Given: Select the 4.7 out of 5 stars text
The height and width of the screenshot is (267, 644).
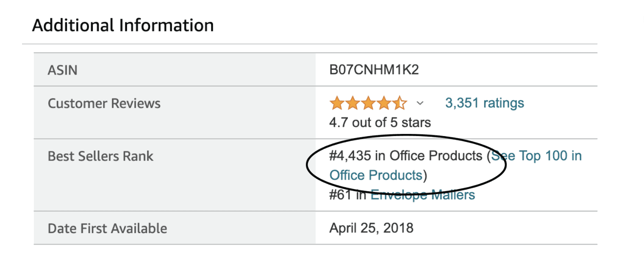Looking at the screenshot, I should pos(380,122).
